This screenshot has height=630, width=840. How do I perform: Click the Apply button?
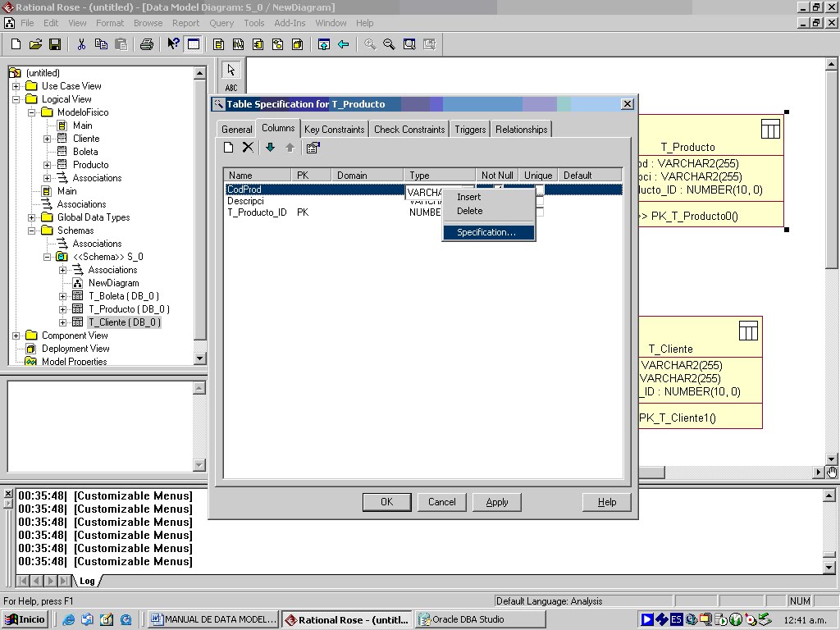pos(497,502)
